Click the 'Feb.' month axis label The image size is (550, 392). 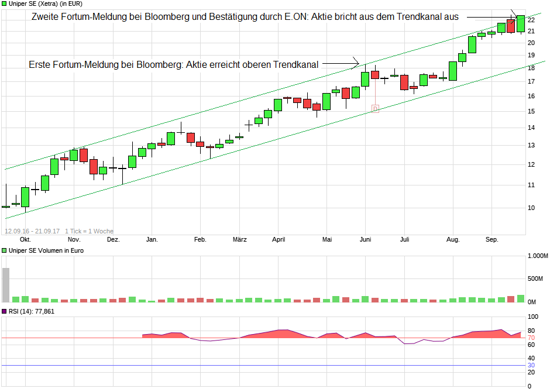(200, 239)
